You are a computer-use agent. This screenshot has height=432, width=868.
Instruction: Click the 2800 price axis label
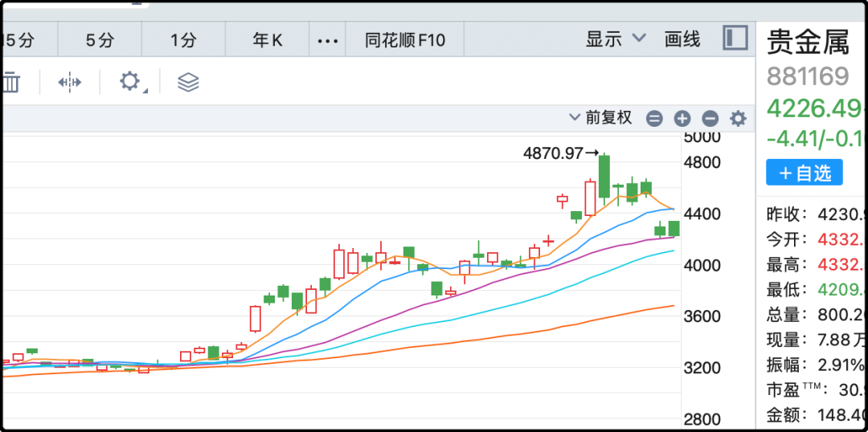[702, 418]
